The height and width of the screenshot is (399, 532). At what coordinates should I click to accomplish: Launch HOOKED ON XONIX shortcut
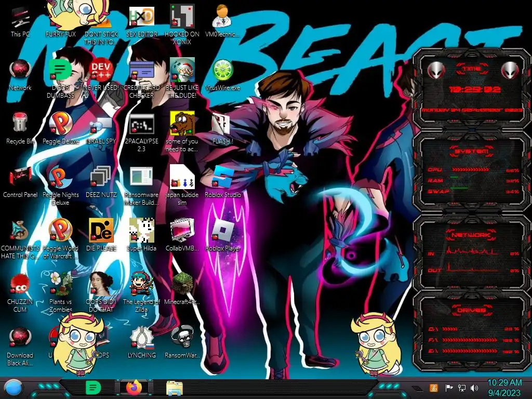(x=182, y=25)
